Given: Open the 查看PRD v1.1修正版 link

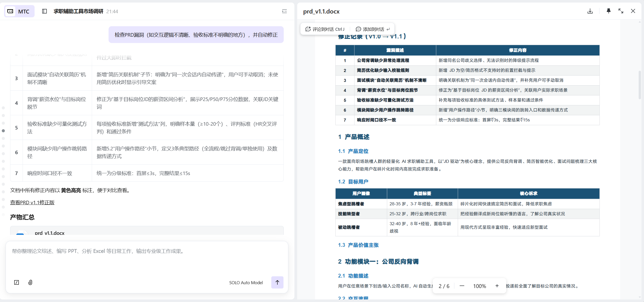Looking at the screenshot, I should [x=32, y=203].
